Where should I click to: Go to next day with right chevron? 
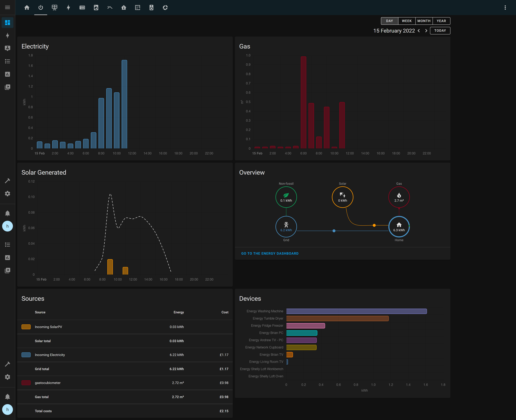(426, 31)
